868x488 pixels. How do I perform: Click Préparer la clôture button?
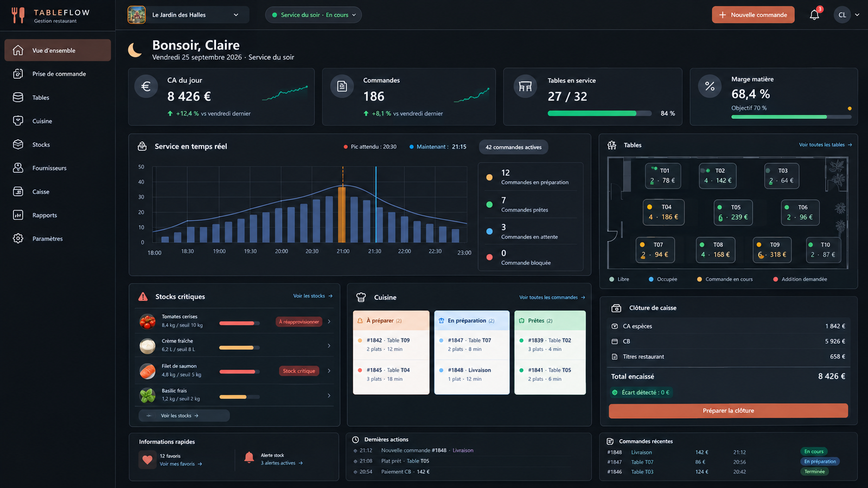point(728,411)
